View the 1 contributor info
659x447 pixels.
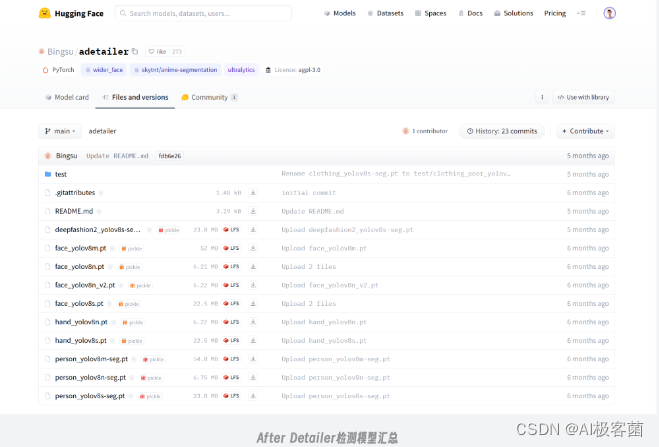(425, 131)
